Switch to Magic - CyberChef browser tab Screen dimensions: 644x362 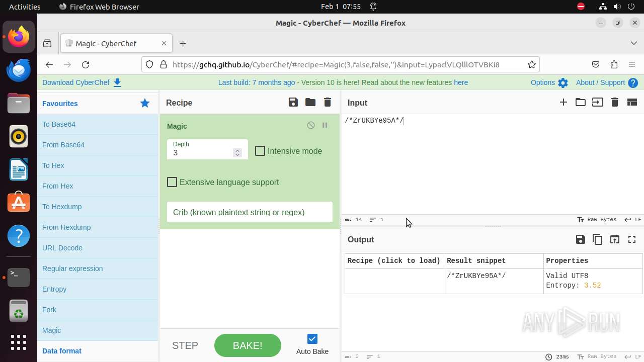pos(117,44)
